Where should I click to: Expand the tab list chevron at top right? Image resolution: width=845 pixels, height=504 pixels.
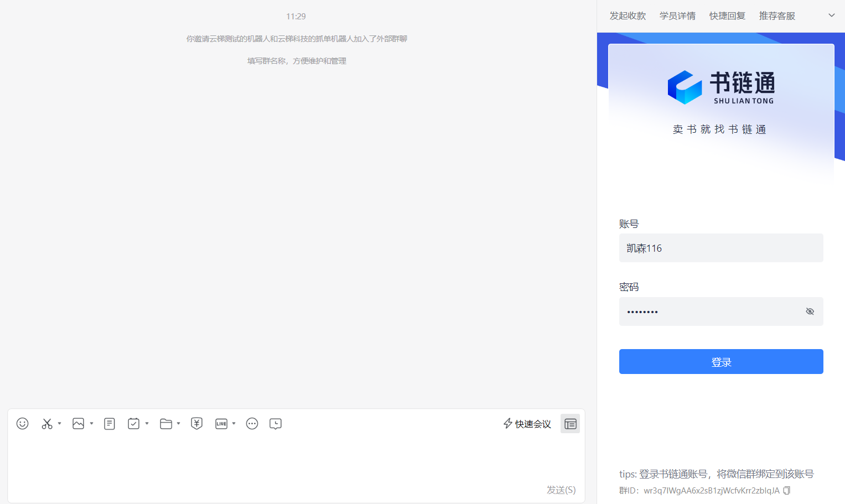[x=831, y=15]
